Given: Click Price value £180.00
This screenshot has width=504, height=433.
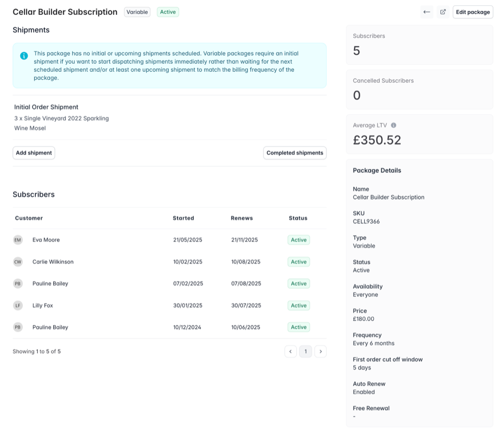Looking at the screenshot, I should click(x=364, y=319).
